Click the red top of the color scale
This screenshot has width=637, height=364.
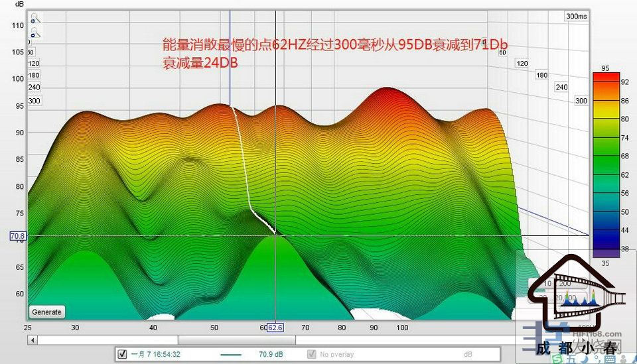click(x=605, y=77)
